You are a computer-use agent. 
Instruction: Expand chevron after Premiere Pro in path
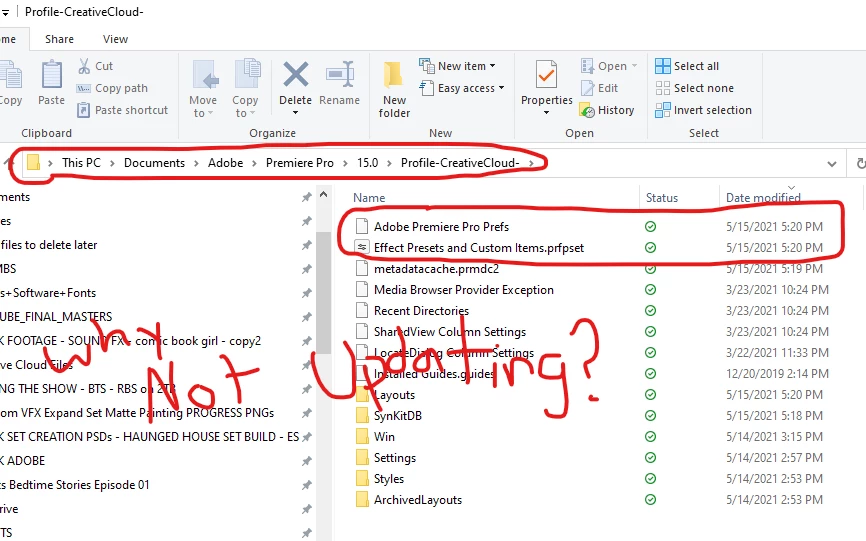pyautogui.click(x=345, y=163)
